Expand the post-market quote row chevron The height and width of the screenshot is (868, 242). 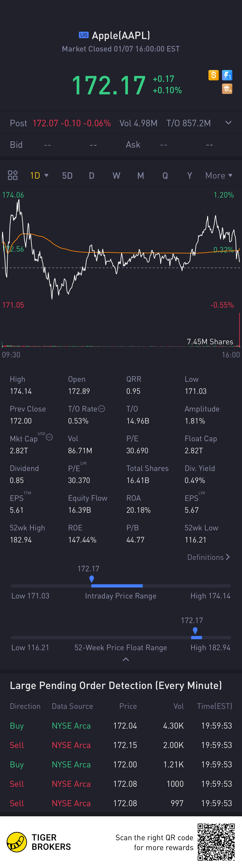point(228,123)
